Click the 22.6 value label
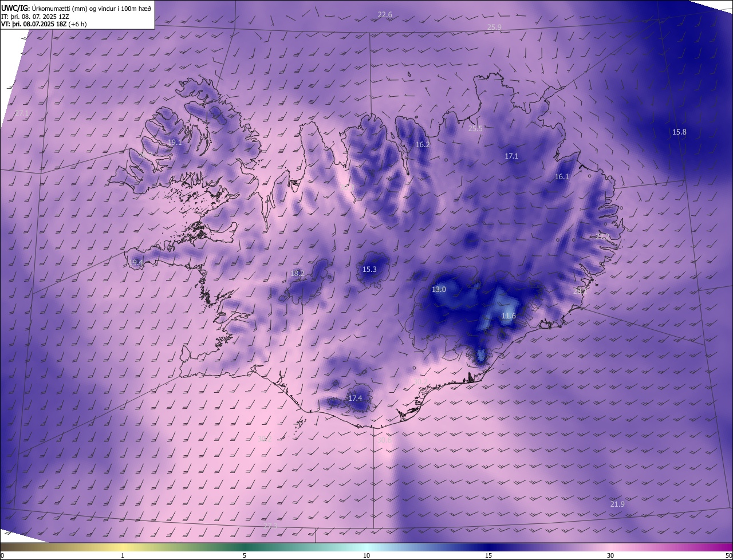Screen dimensions: 733x560 (385, 14)
